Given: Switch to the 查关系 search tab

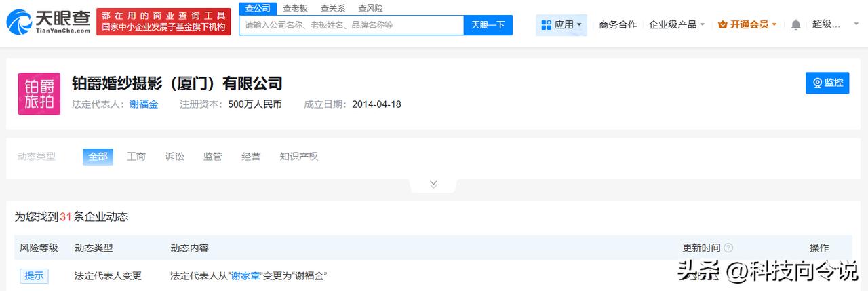Looking at the screenshot, I should pos(333,8).
